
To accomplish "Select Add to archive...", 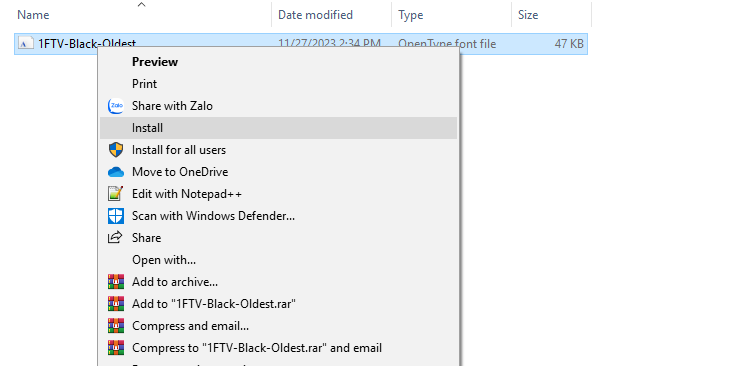I will click(x=278, y=282).
